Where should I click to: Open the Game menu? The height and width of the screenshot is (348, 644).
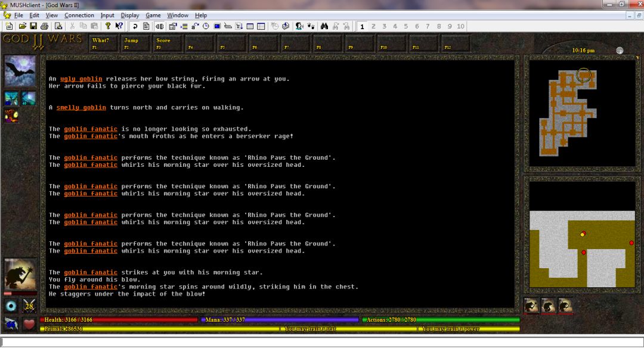tap(153, 15)
